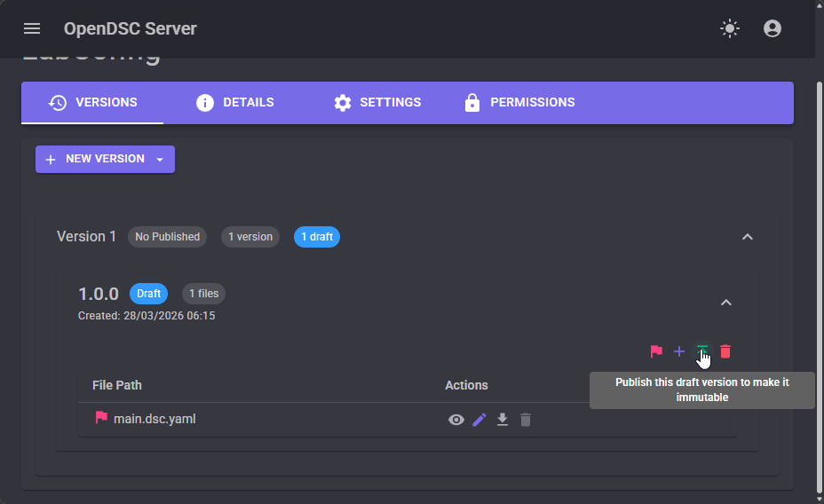
Task: Publish the 1.0.0 draft version
Action: [702, 351]
